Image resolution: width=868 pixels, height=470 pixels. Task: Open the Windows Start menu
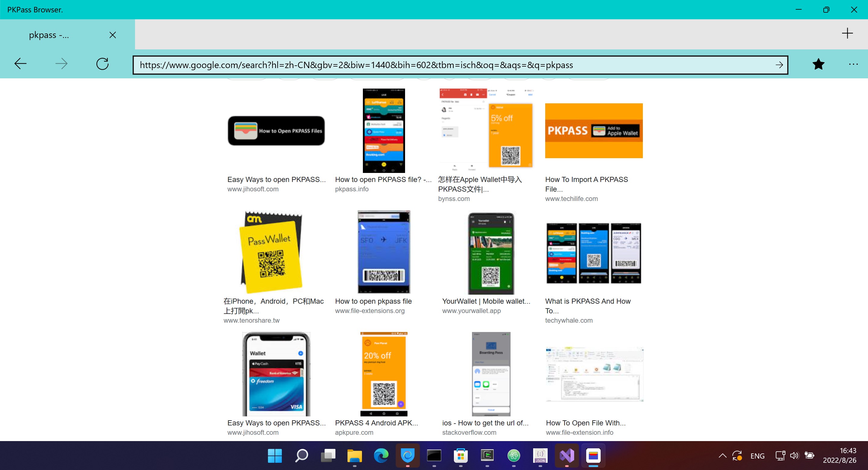tap(275, 456)
